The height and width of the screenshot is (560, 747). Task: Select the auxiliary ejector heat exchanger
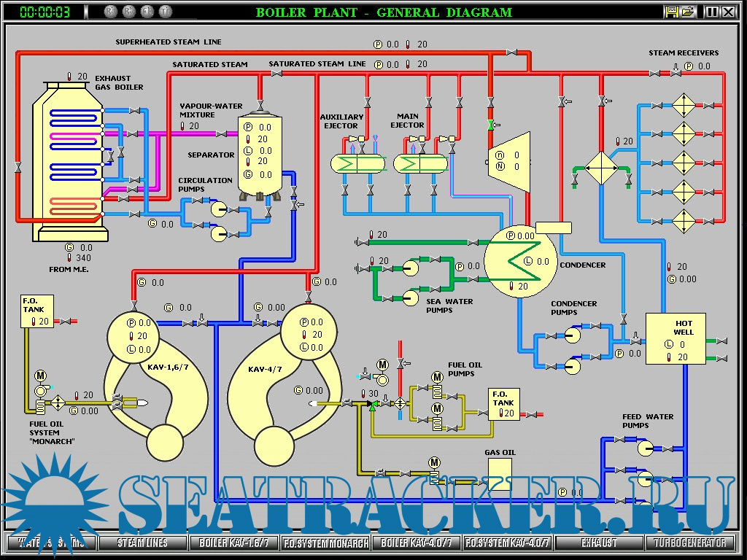pyautogui.click(x=357, y=163)
